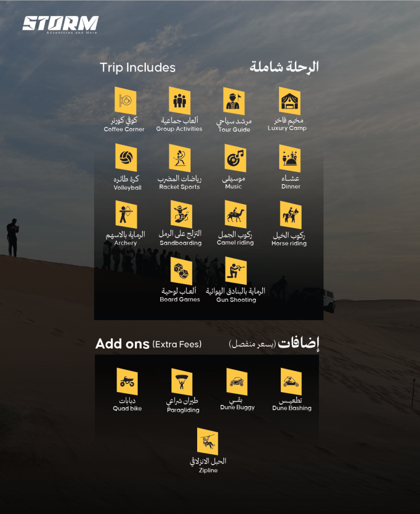Image resolution: width=420 pixels, height=514 pixels.
Task: Select the Archery icon
Action: pos(126,214)
